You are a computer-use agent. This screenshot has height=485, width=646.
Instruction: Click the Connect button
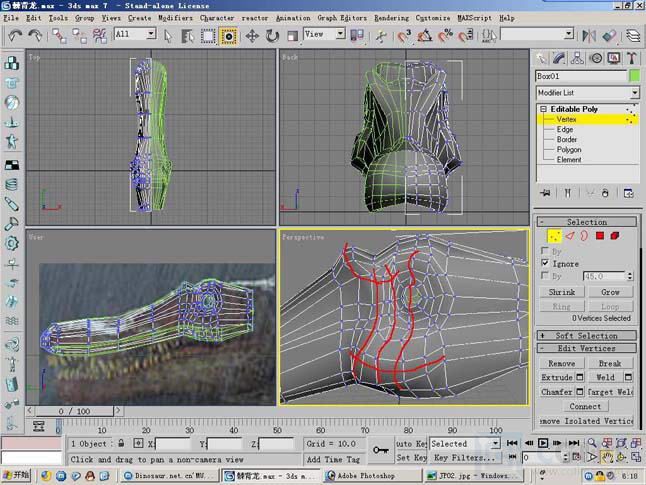click(585, 406)
